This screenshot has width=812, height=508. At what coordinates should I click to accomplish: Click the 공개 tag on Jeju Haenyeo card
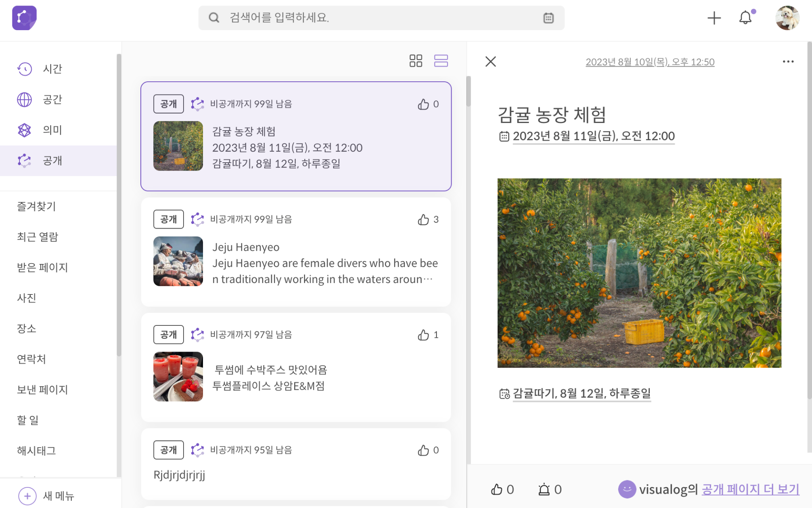pos(169,219)
